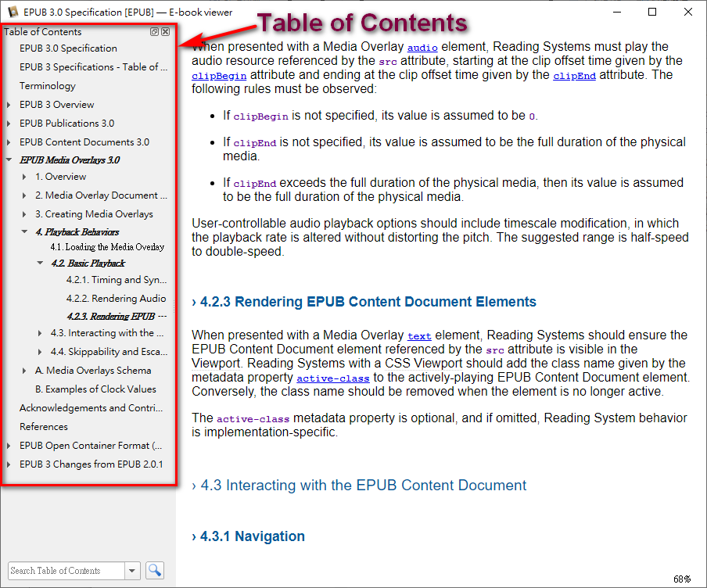Expand 2. Media Overlay Document section
The width and height of the screenshot is (707, 588).
[x=24, y=195]
